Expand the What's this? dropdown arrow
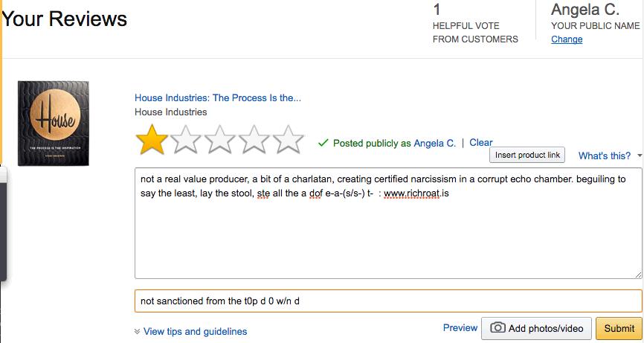The width and height of the screenshot is (644, 343). coord(640,156)
